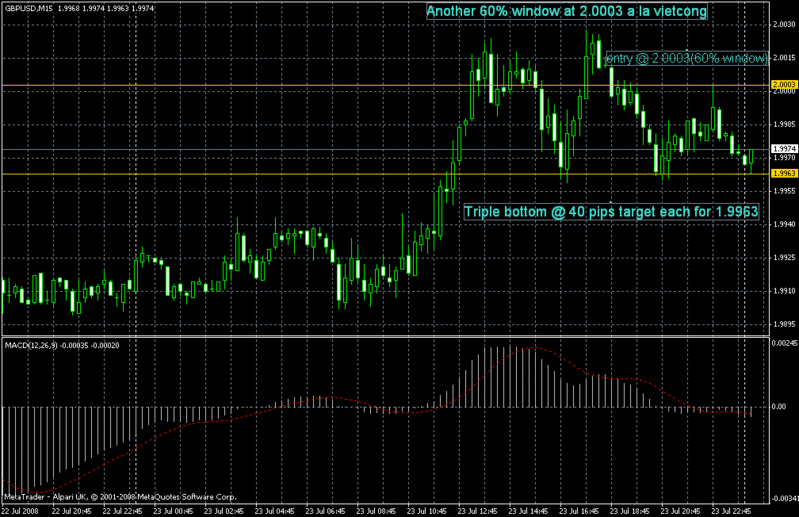The width and height of the screenshot is (799, 517).
Task: Click the 2.0030 price on the scale
Action: pyautogui.click(x=783, y=24)
